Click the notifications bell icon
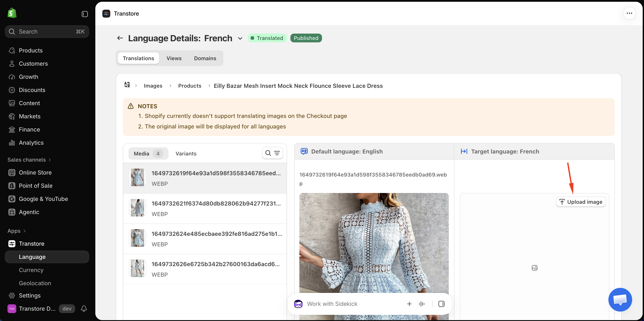The width and height of the screenshot is (644, 321). (x=84, y=308)
